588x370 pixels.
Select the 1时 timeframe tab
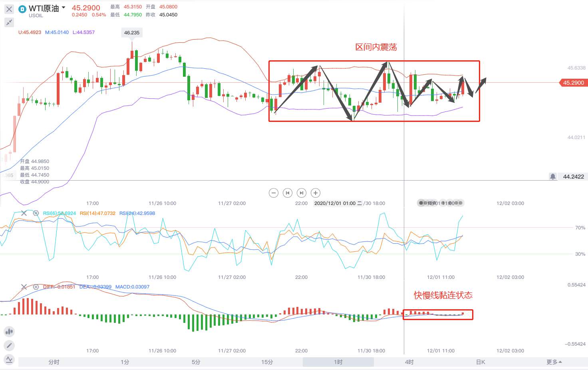(338, 362)
